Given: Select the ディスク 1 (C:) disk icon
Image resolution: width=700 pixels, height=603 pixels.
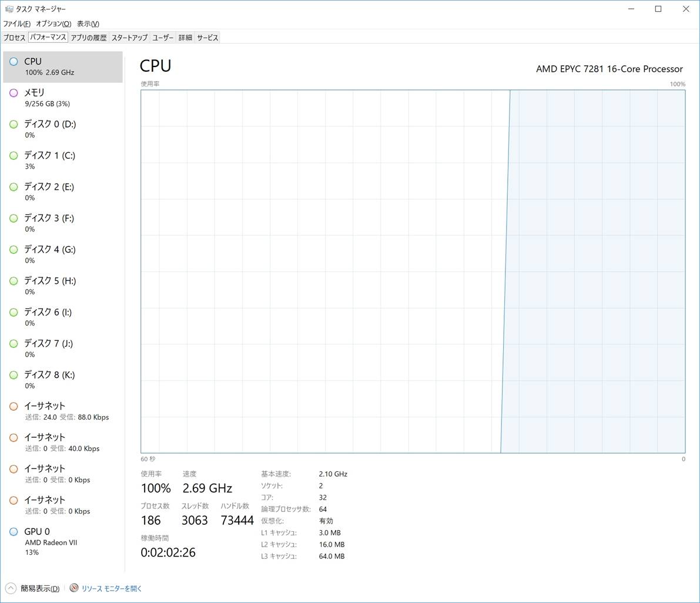Looking at the screenshot, I should point(13,156).
